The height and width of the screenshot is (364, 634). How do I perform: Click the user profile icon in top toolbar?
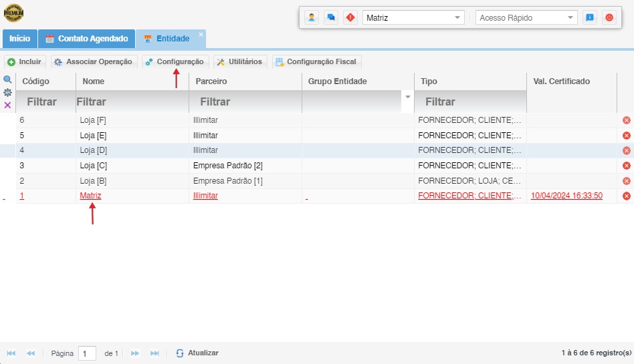click(311, 18)
